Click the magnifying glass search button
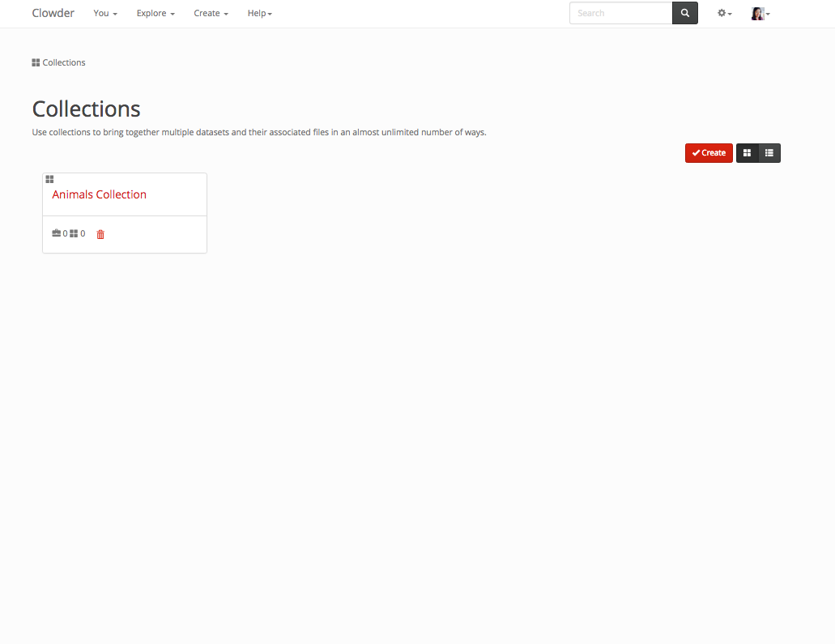835x644 pixels. (685, 13)
